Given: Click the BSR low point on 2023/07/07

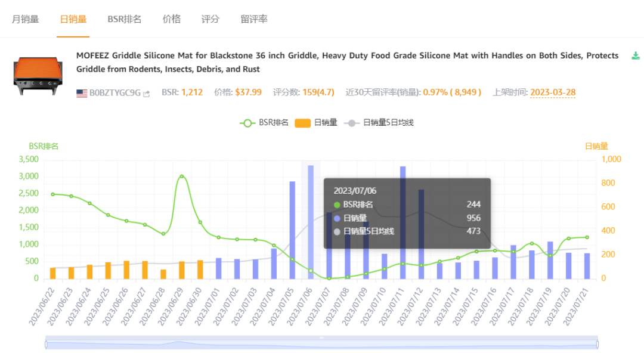Looking at the screenshot, I should pyautogui.click(x=329, y=278).
